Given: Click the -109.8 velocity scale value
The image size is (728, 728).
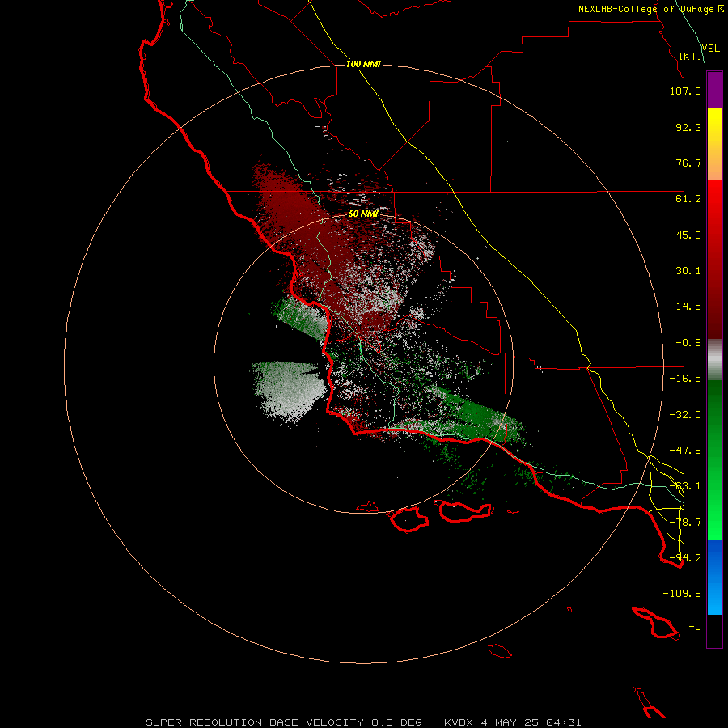Looking at the screenshot, I should [x=682, y=594].
